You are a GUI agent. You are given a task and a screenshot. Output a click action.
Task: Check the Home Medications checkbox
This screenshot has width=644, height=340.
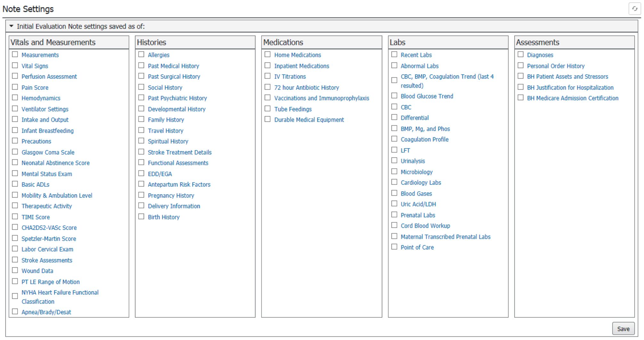coord(268,54)
